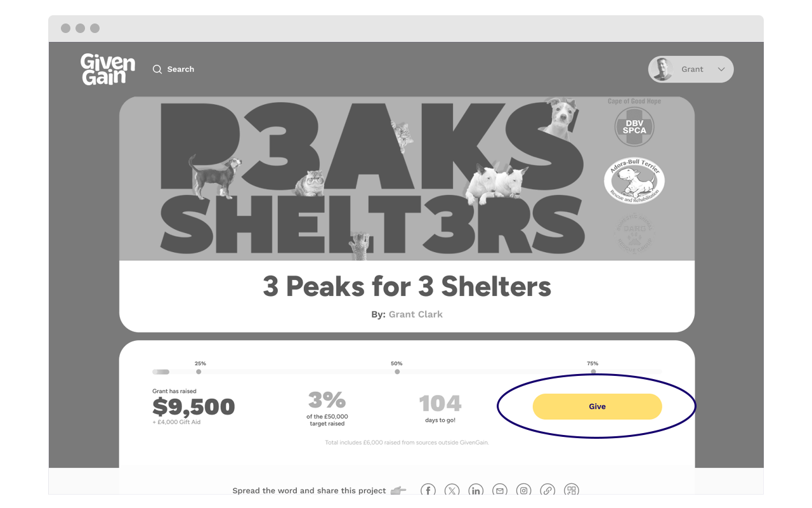
Task: Click the Search field in the header
Action: [x=174, y=69]
